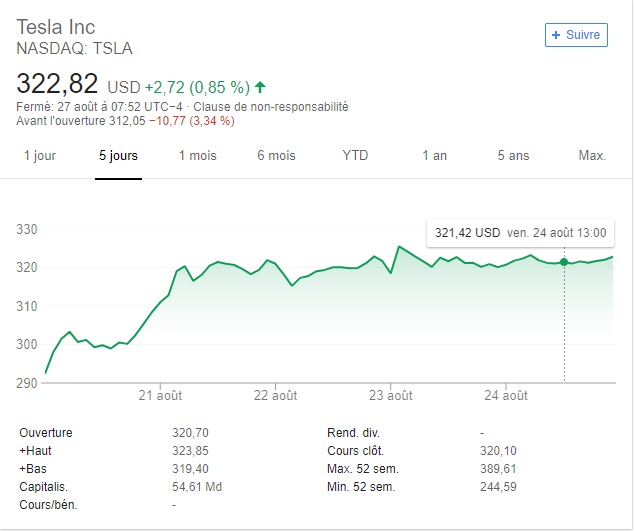Image resolution: width=634 pixels, height=531 pixels.
Task: Click the 290 y-axis label
Action: [27, 383]
